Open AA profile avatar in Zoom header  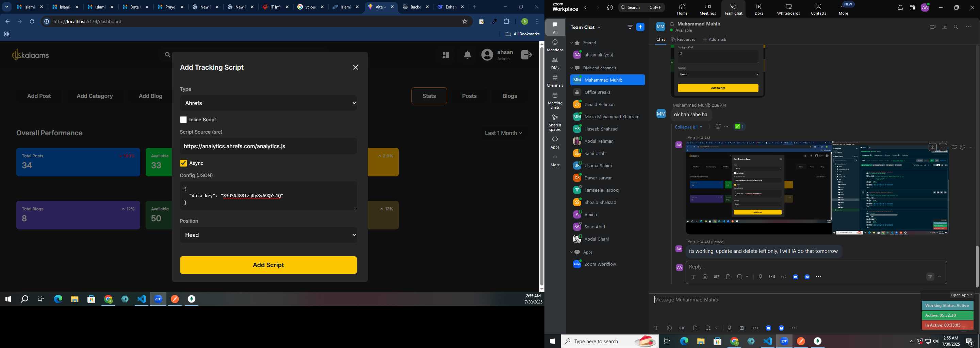point(925,7)
